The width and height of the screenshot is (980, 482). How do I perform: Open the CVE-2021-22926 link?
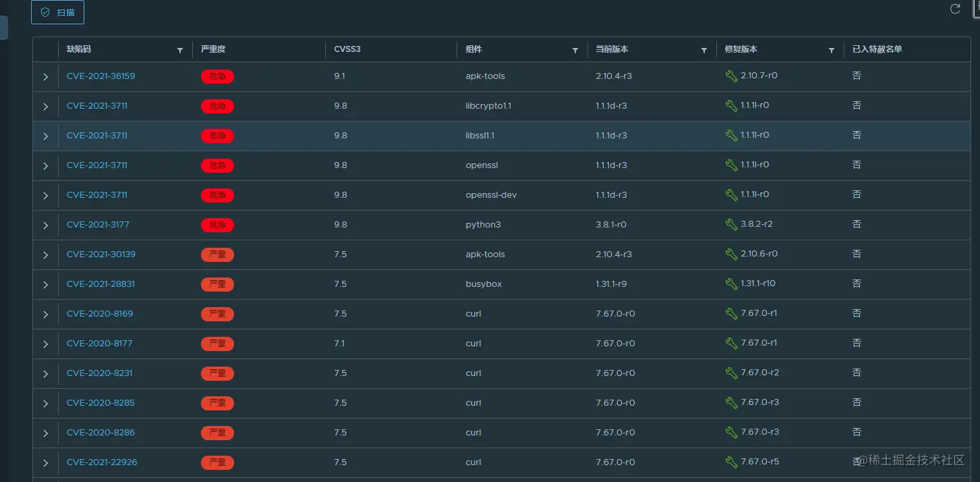click(x=102, y=462)
